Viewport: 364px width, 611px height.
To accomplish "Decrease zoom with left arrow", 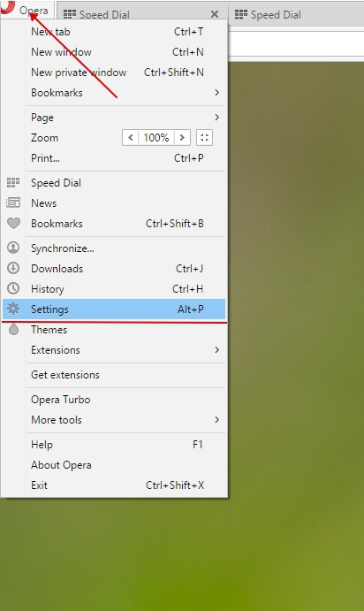I will click(131, 138).
